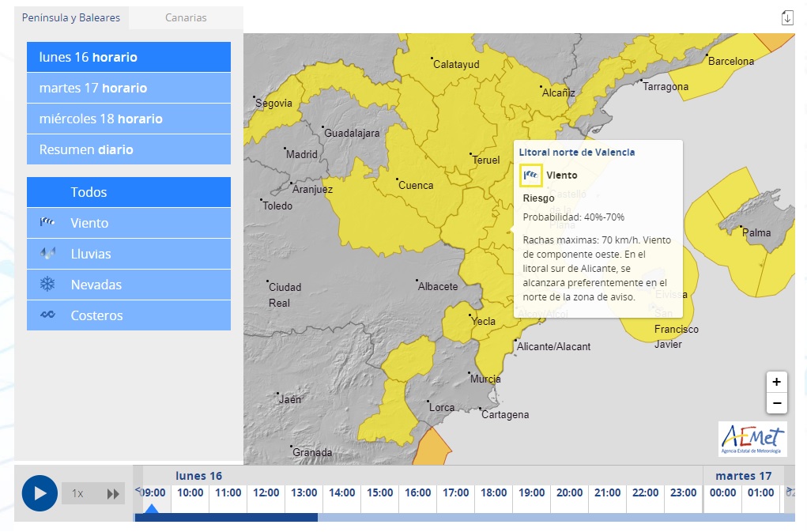Click the Viento wind flag icon
The width and height of the screenshot is (807, 532).
click(x=47, y=223)
